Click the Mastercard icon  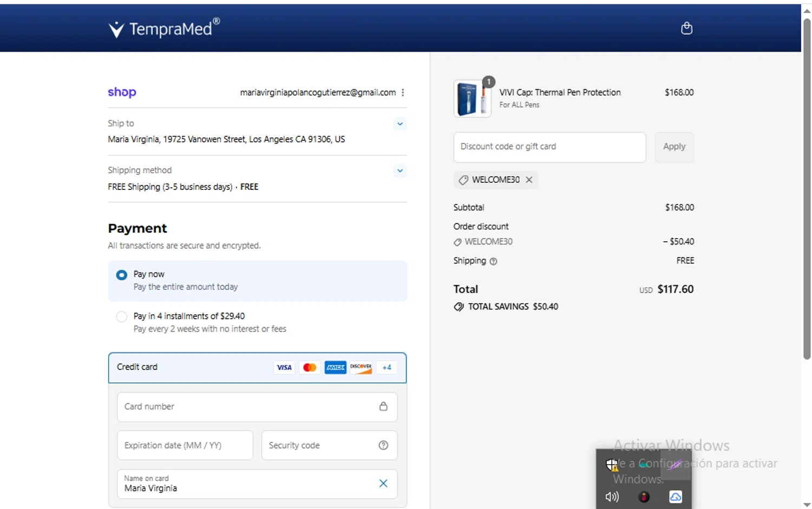pyautogui.click(x=310, y=367)
